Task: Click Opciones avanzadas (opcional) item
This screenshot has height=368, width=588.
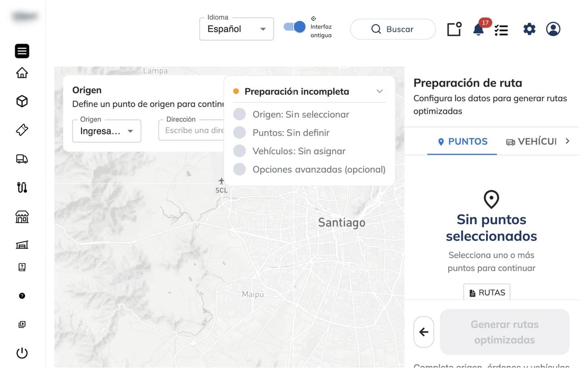Action: click(x=309, y=169)
